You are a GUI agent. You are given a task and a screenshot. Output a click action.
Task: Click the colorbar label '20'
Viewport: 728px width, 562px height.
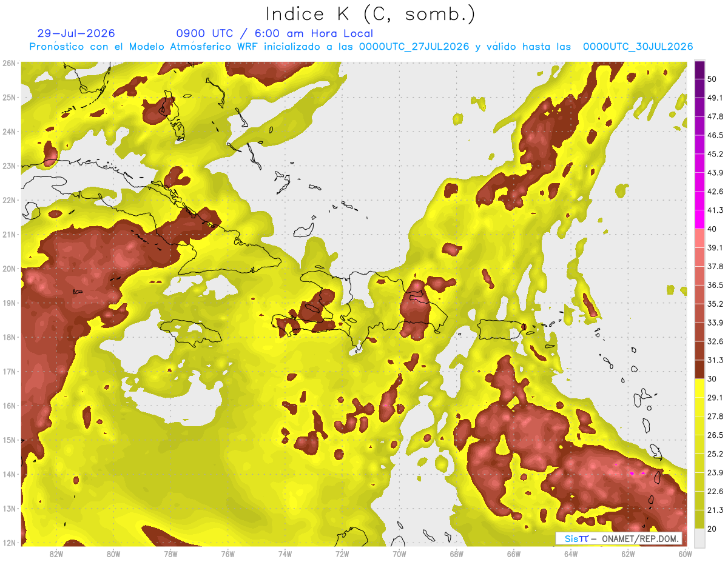[x=713, y=529]
